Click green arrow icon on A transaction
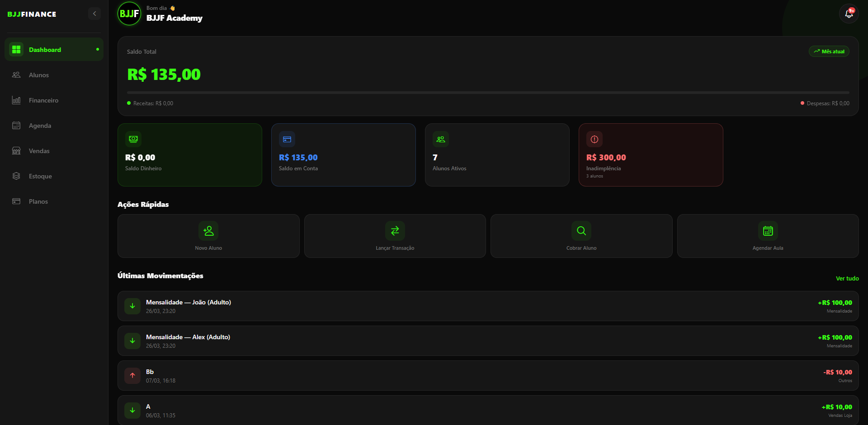 (x=132, y=410)
